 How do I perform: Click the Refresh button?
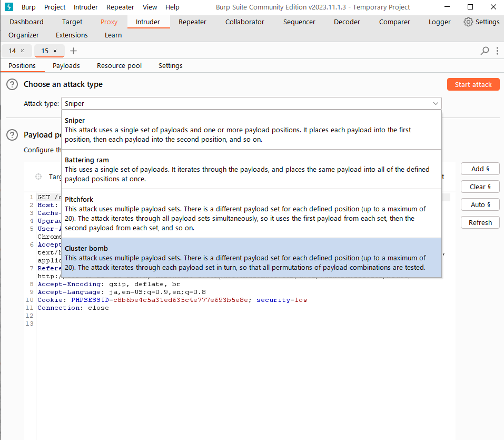coord(480,222)
